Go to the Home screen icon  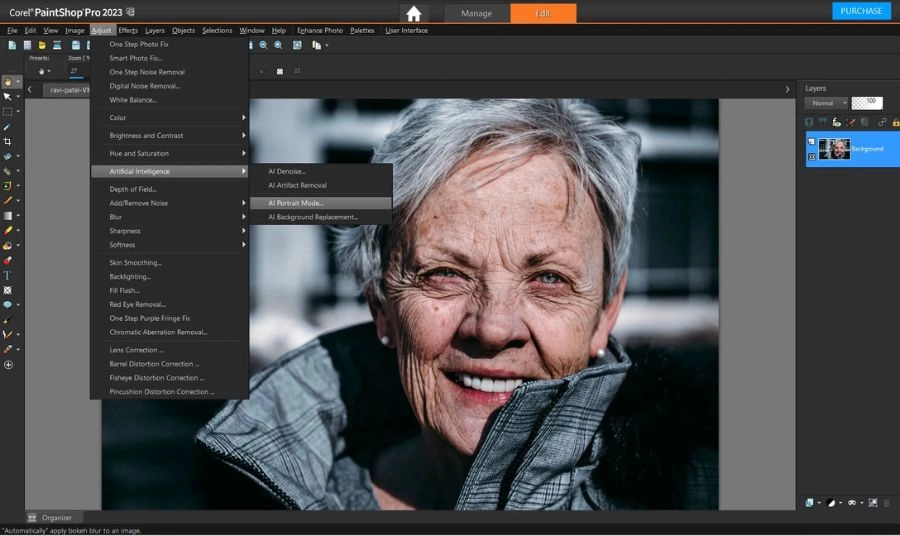tap(413, 13)
